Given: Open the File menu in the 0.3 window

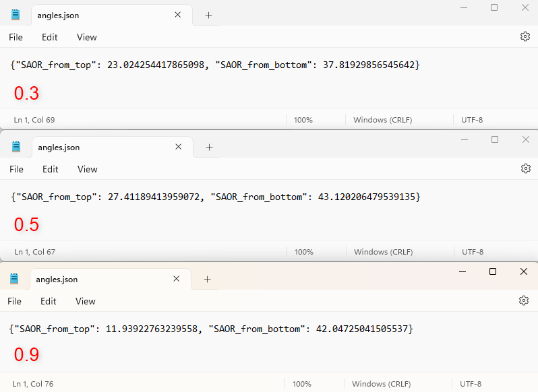Looking at the screenshot, I should pyautogui.click(x=16, y=37).
